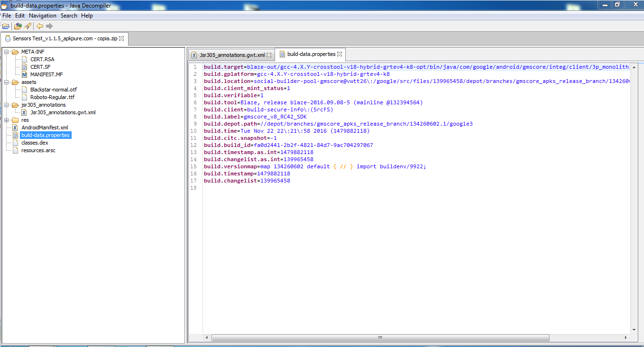Click the Search flashlight toolbar icon
The image size is (644, 347).
28,26
